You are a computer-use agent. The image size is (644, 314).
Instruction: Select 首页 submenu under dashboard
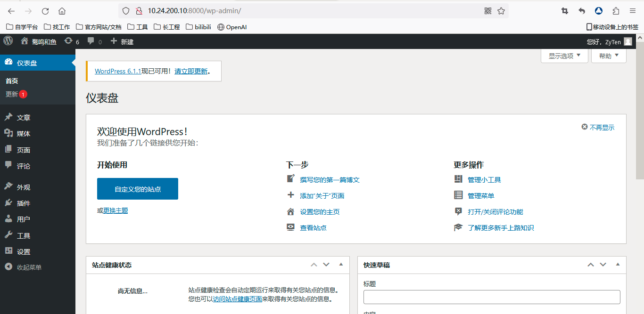tap(12, 81)
